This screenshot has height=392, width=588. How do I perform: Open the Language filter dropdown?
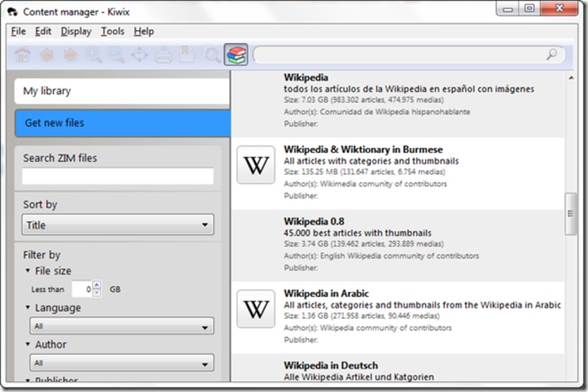coord(122,326)
